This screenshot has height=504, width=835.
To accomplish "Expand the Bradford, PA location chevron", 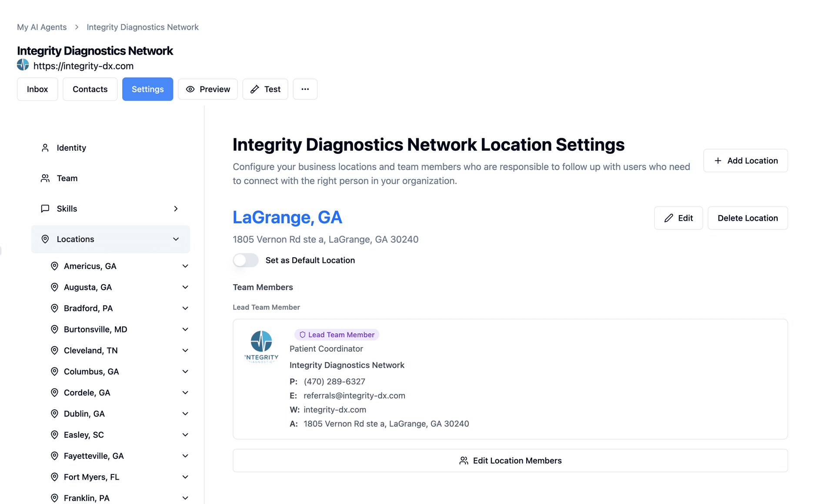I will click(185, 308).
